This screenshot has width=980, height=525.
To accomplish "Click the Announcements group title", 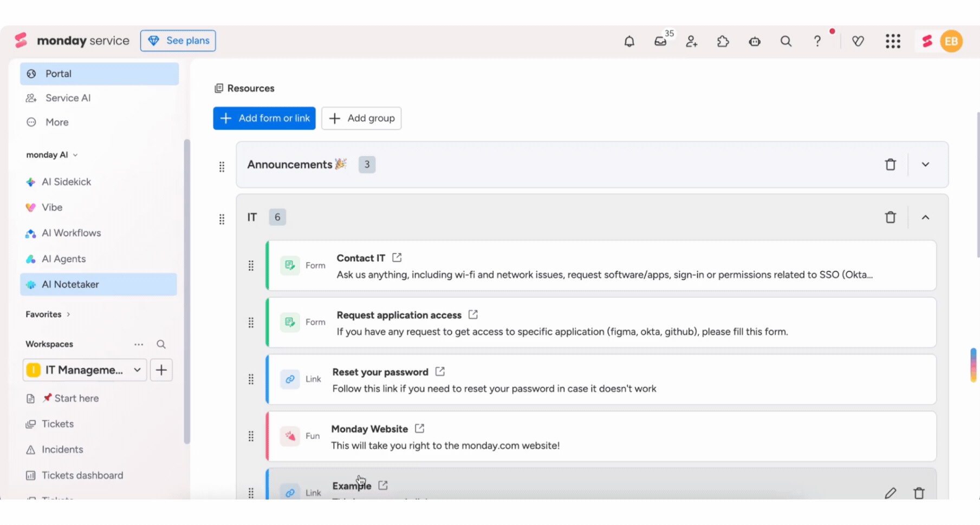I will (x=290, y=165).
